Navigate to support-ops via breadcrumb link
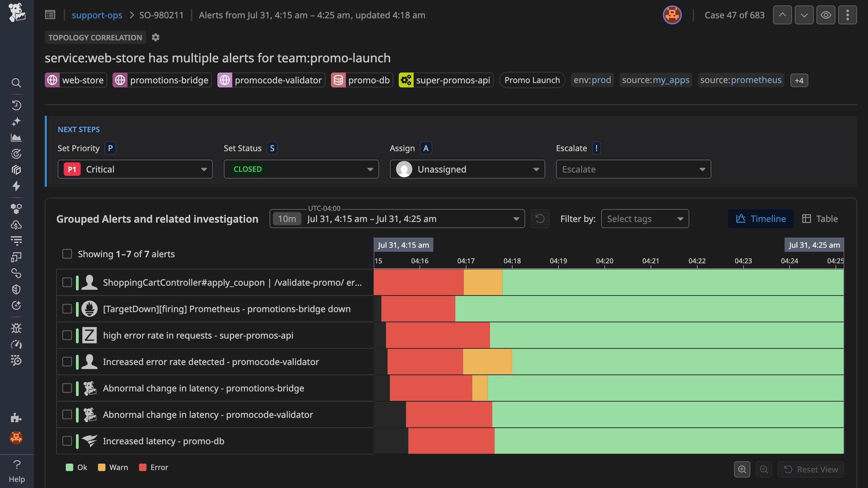This screenshot has width=868, height=488. 97,15
